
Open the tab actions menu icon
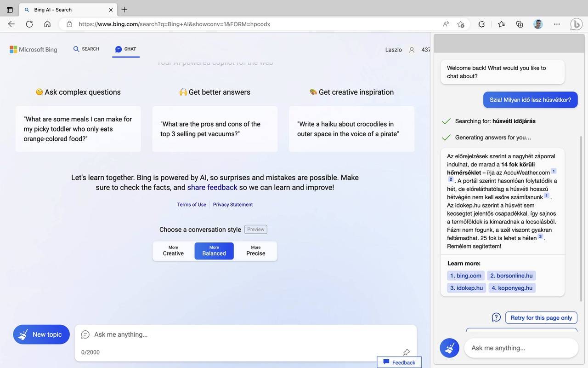[x=10, y=10]
